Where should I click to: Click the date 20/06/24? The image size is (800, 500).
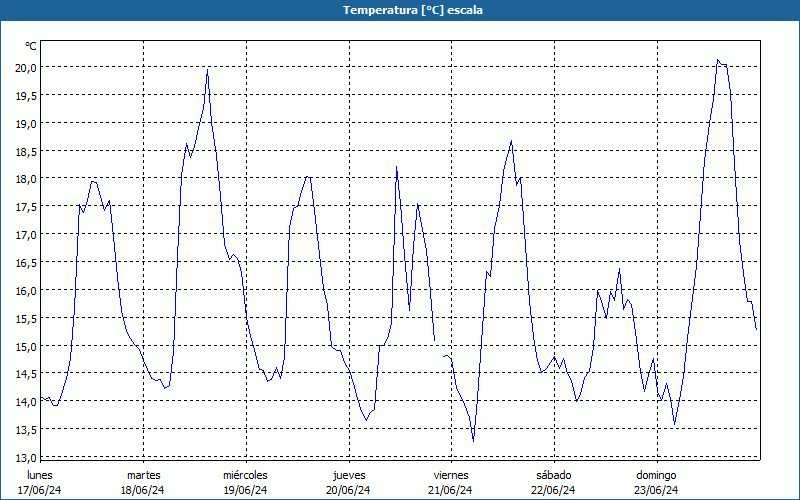(x=348, y=490)
